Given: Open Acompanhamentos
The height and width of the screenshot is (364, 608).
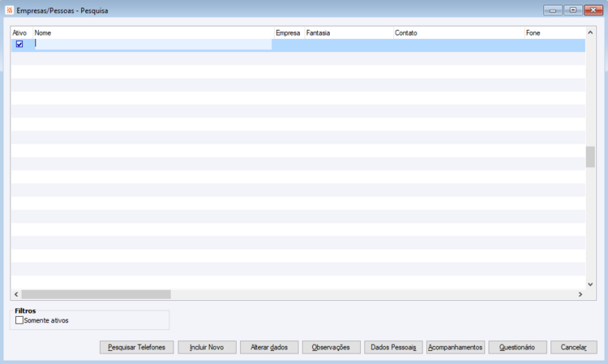Looking at the screenshot, I should click(456, 347).
